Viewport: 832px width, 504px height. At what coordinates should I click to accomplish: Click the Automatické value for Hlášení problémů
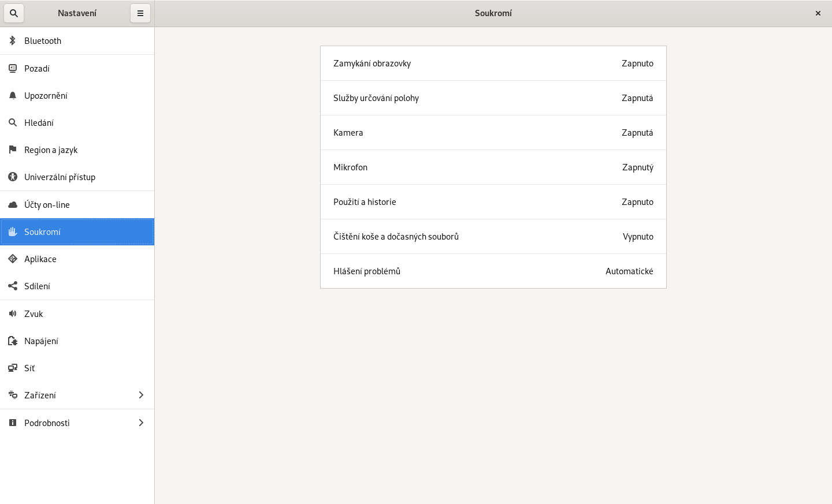629,271
